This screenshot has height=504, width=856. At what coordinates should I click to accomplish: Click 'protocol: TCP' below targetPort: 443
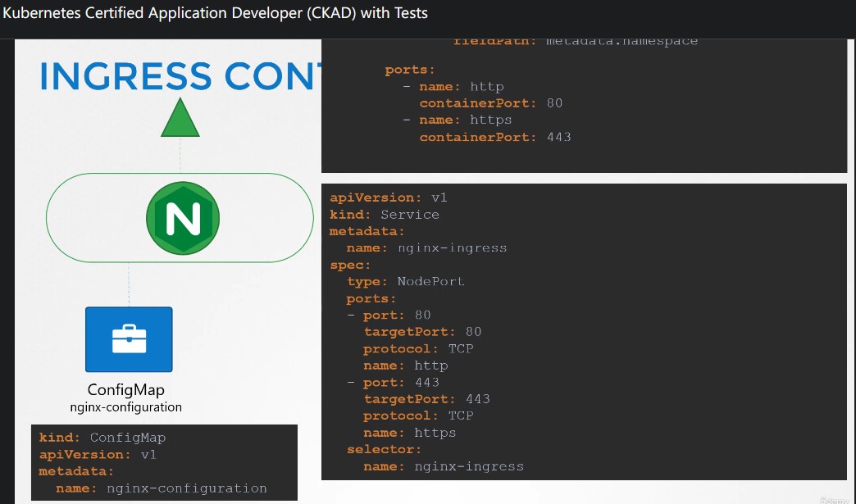coord(418,415)
